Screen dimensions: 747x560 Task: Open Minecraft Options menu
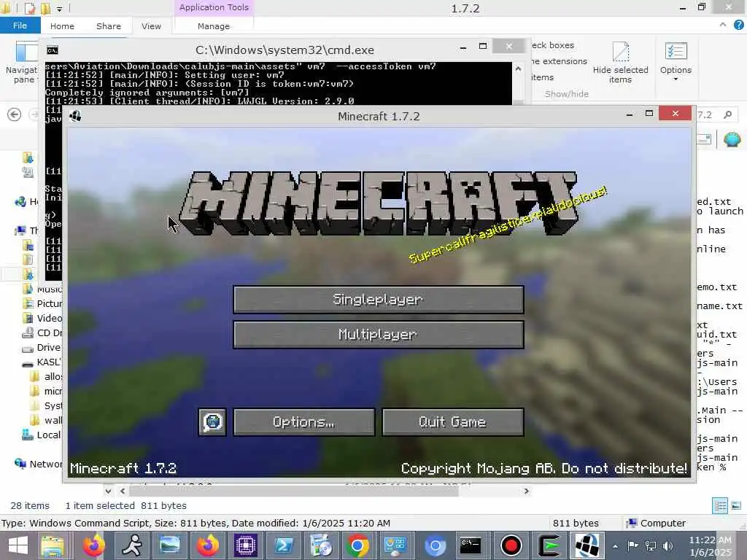click(304, 422)
